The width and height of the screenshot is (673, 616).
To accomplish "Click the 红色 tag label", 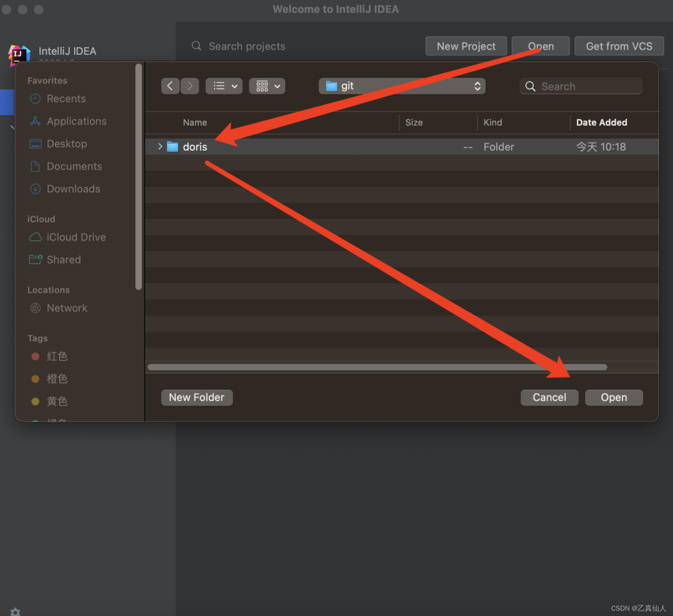I will click(x=57, y=356).
